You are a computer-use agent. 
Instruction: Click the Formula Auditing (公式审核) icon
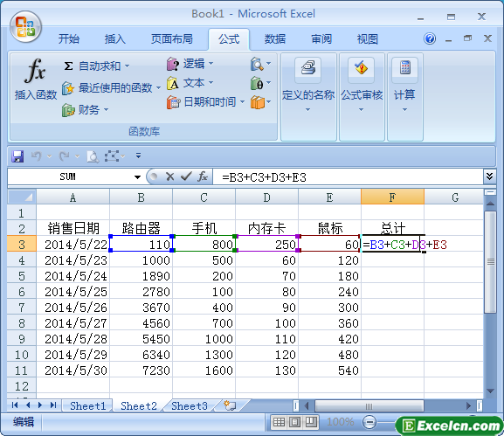point(362,68)
